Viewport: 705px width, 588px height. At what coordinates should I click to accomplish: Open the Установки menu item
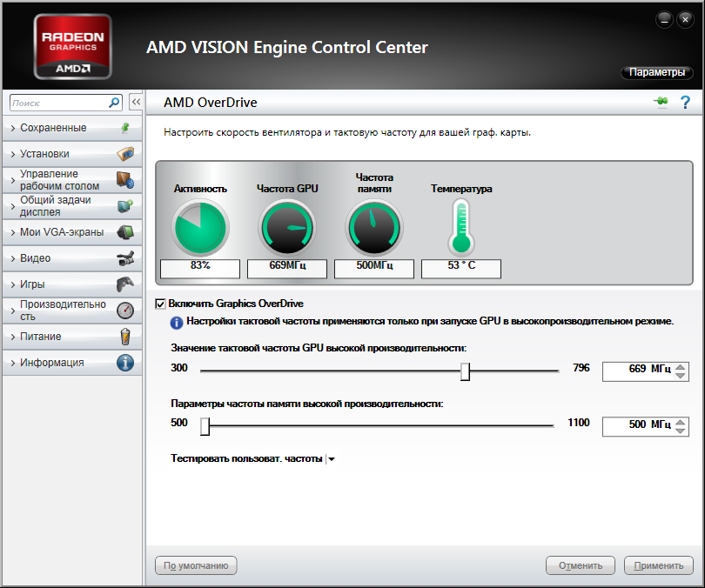(x=72, y=154)
